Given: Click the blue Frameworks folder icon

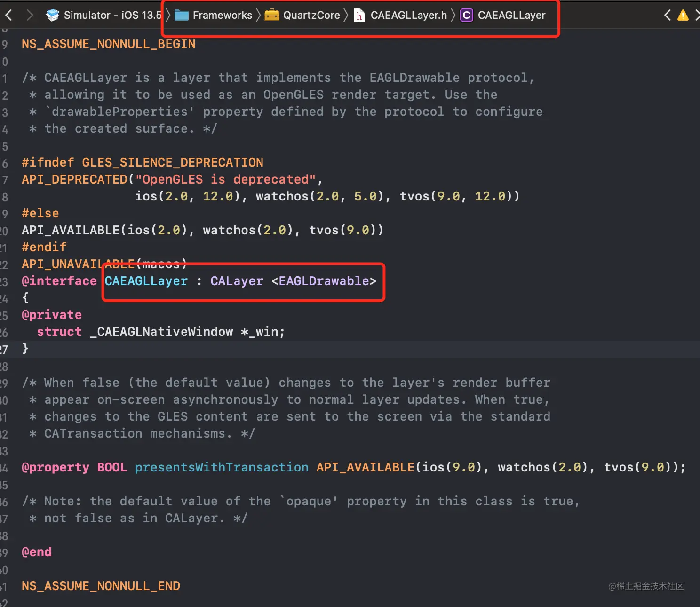Looking at the screenshot, I should point(182,15).
